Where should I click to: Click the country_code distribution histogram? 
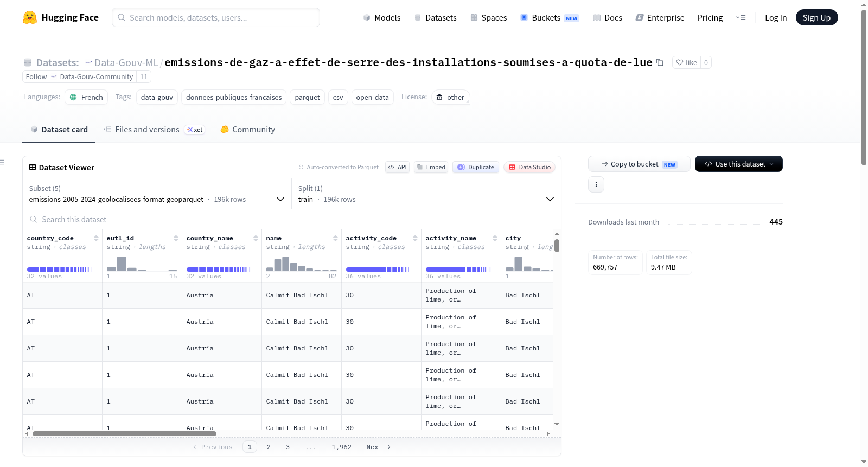[x=59, y=269]
